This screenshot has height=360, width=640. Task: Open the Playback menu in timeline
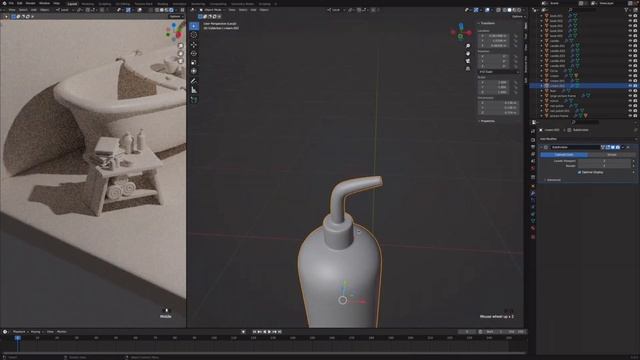pos(19,332)
